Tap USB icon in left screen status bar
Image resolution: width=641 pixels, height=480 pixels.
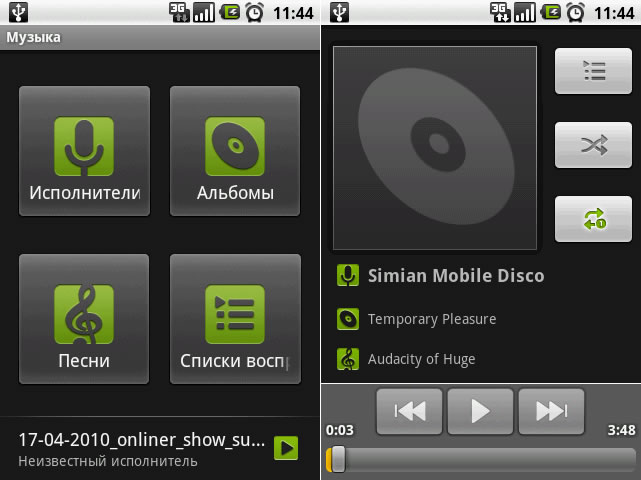(18, 12)
